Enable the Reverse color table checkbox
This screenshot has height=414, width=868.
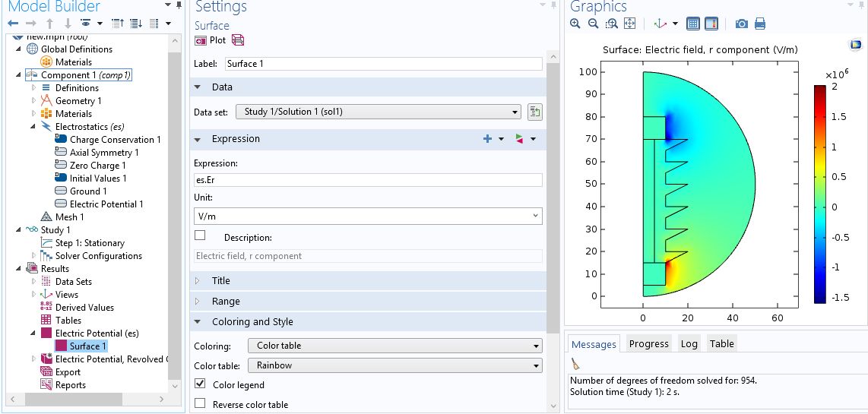click(200, 404)
